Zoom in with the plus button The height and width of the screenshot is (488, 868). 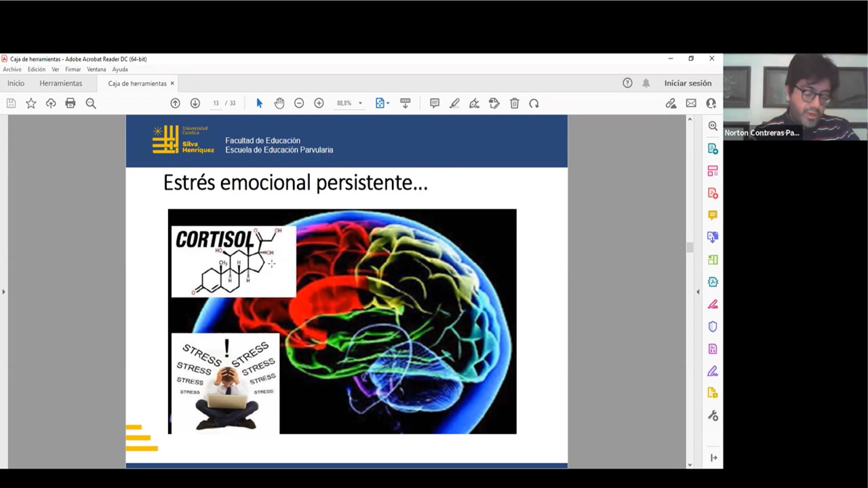tap(319, 103)
